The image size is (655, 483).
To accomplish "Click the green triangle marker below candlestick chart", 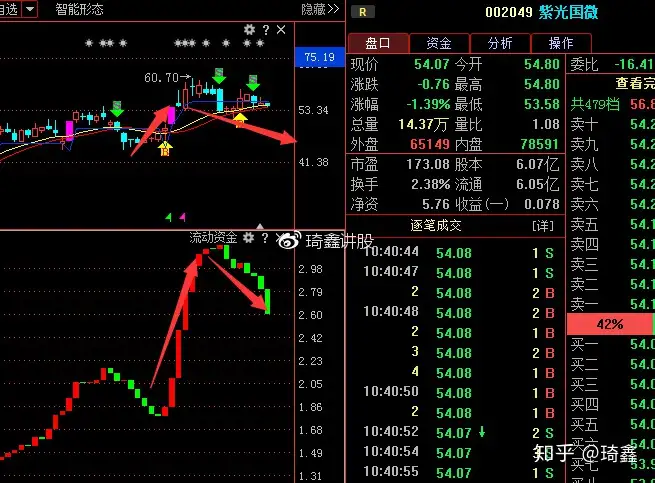I will (x=169, y=217).
